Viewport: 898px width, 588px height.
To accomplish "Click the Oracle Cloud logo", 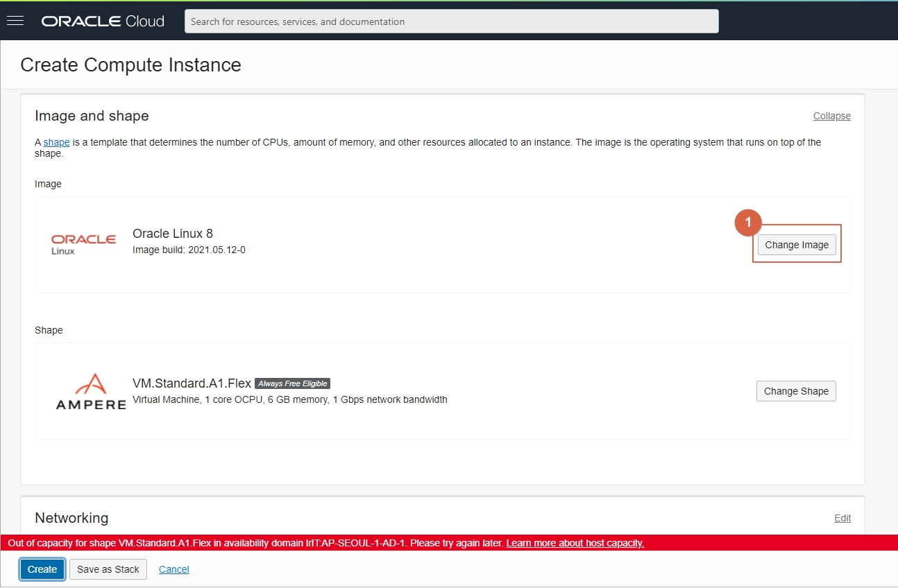I will click(103, 21).
